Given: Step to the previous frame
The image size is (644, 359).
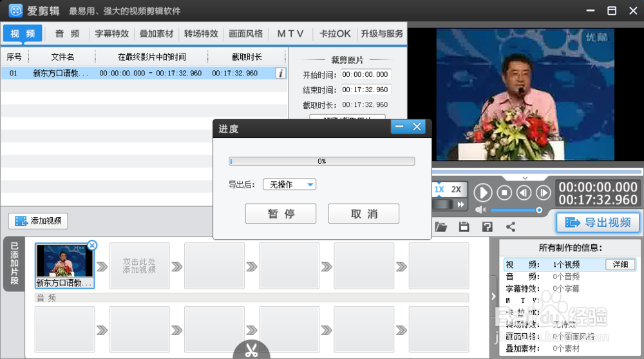Looking at the screenshot, I should (524, 193).
